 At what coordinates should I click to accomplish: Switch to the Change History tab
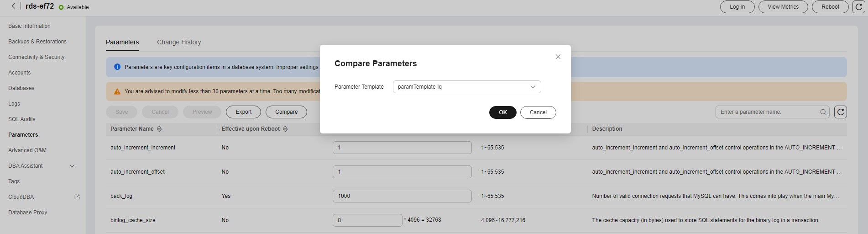(x=179, y=42)
